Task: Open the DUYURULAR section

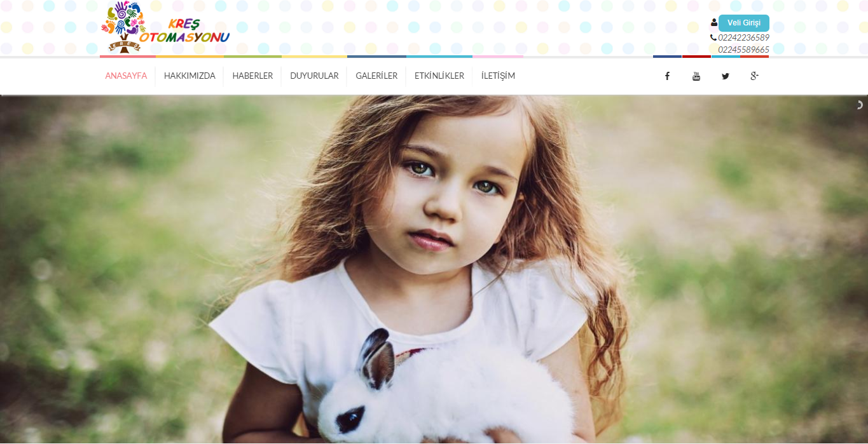Action: pyautogui.click(x=314, y=76)
